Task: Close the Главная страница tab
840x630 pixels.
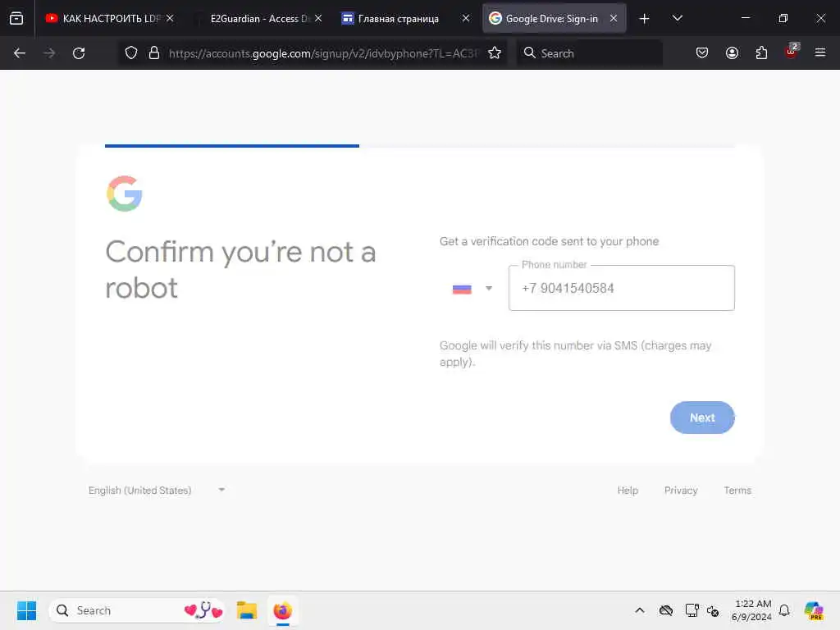Action: (x=466, y=18)
